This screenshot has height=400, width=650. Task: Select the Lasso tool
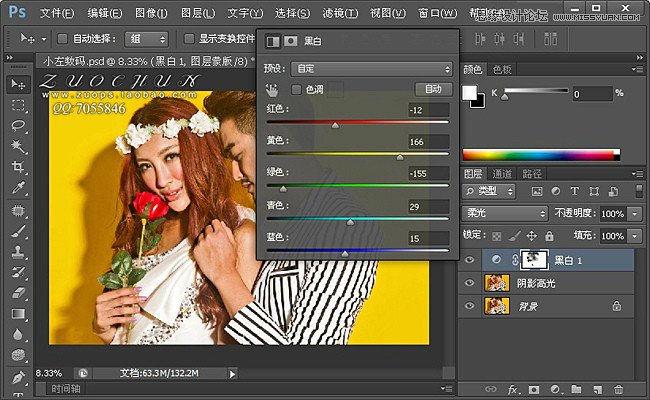(18, 126)
